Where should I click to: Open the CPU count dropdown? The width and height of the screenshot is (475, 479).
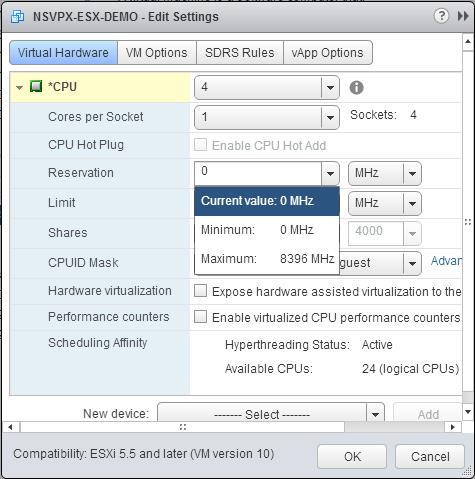pyautogui.click(x=267, y=87)
